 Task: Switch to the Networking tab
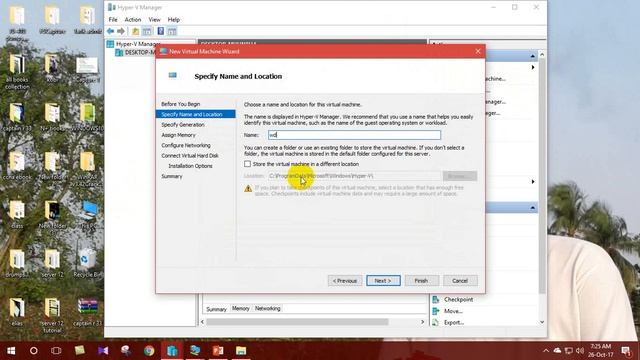(x=267, y=309)
